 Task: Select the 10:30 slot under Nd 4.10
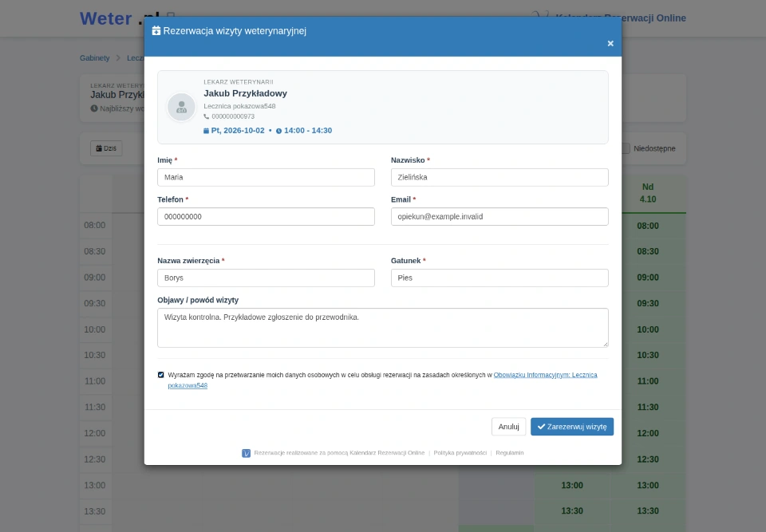click(648, 355)
